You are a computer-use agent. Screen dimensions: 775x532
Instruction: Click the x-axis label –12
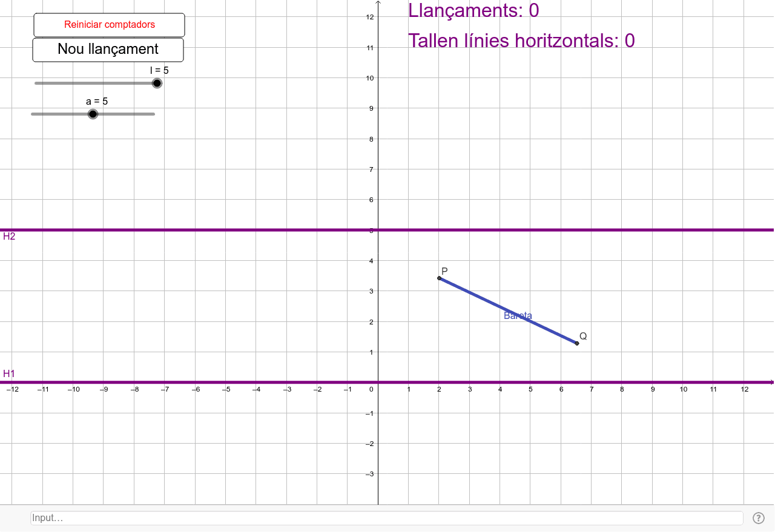point(12,389)
